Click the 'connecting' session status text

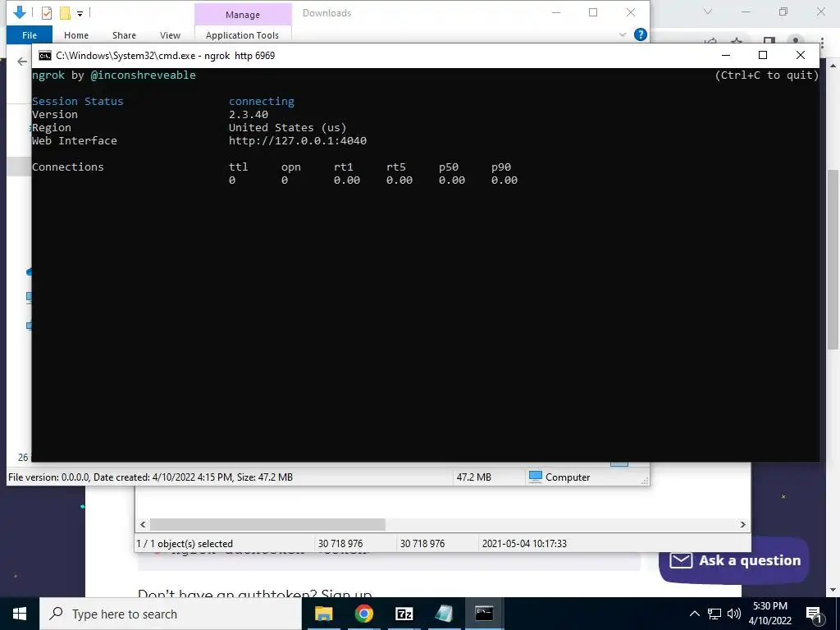tap(262, 101)
